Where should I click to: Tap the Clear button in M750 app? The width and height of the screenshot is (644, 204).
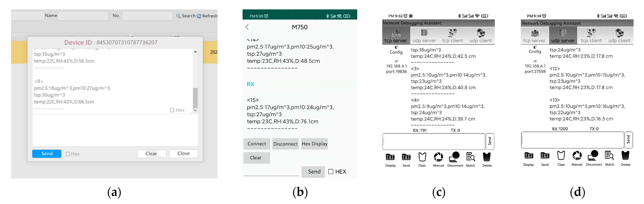coord(257,158)
